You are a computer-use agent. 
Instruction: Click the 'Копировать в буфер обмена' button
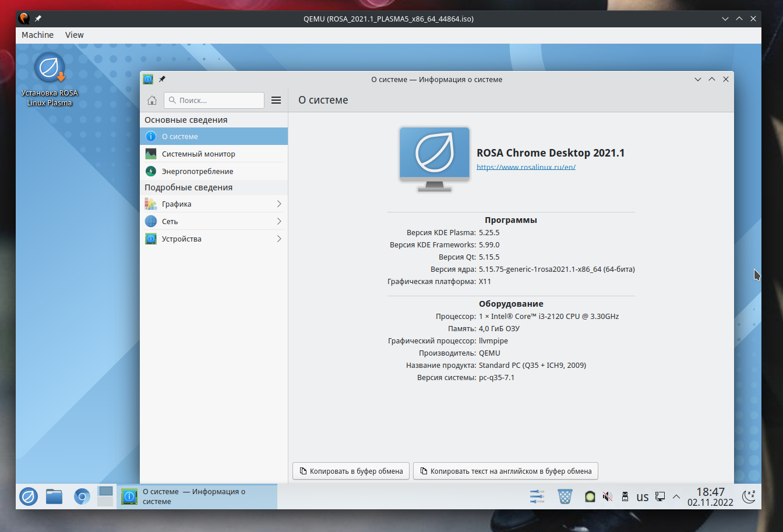[x=351, y=471]
